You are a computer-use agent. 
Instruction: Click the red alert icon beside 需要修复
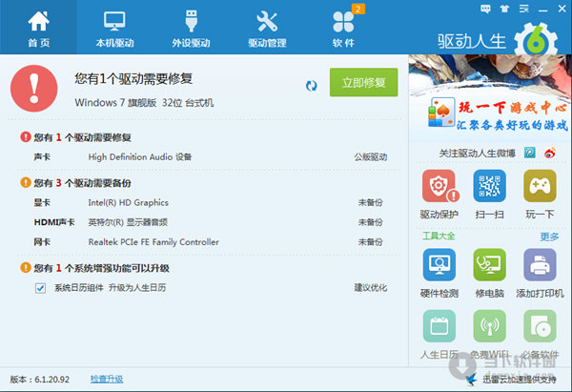(26, 137)
